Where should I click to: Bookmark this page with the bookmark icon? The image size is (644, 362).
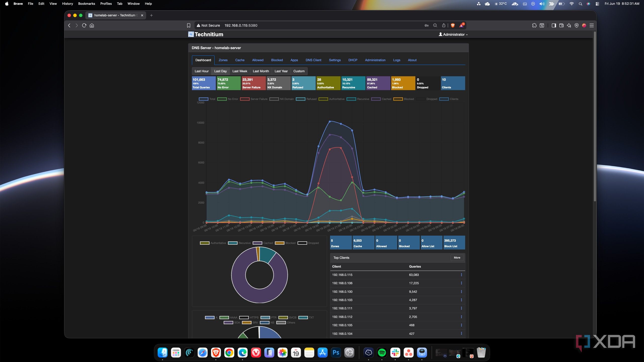pyautogui.click(x=189, y=25)
